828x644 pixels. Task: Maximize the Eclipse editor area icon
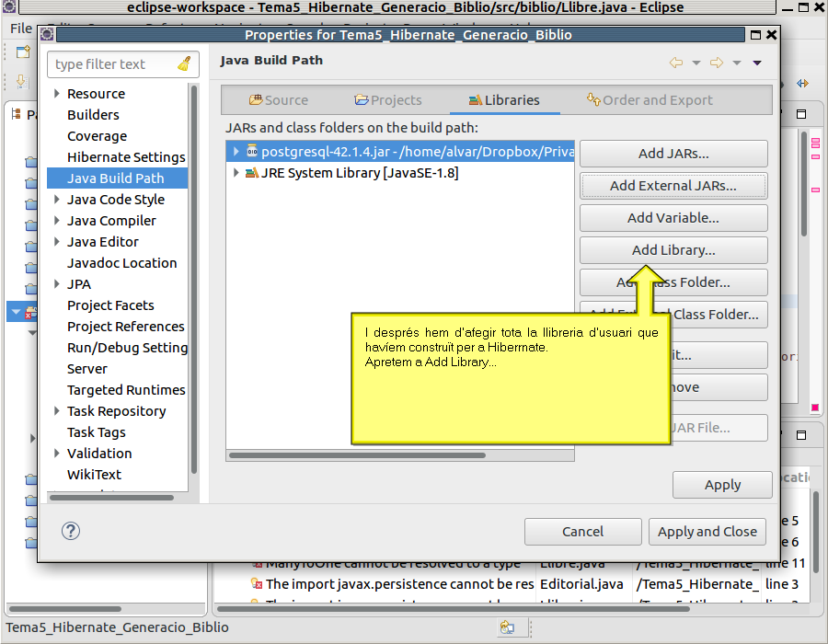coord(801,114)
